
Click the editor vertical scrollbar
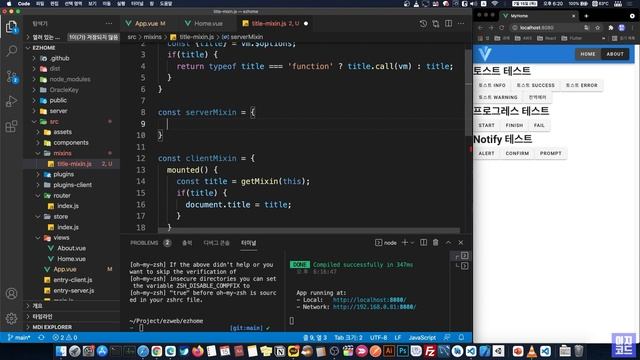pyautogui.click(x=469, y=92)
